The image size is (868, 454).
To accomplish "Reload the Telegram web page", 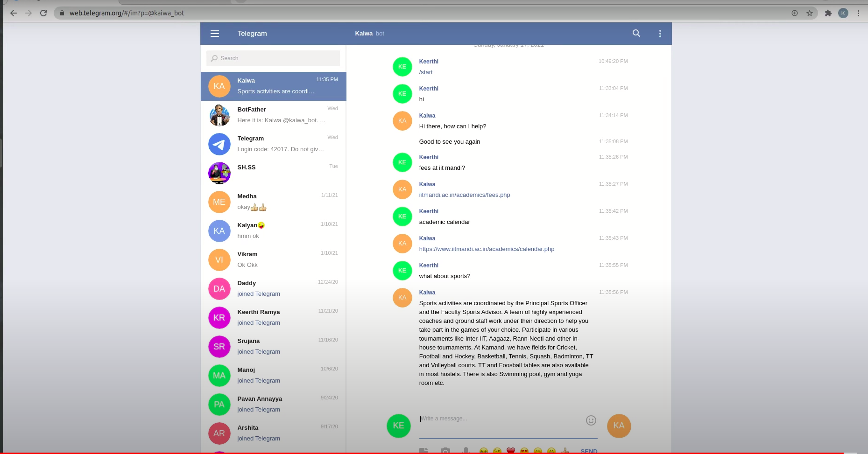I will 43,13.
